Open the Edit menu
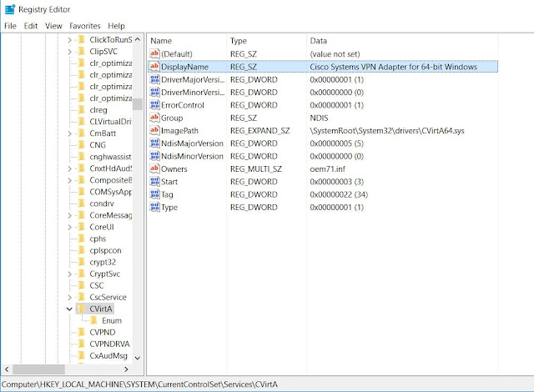This screenshot has width=534, height=392. click(31, 26)
